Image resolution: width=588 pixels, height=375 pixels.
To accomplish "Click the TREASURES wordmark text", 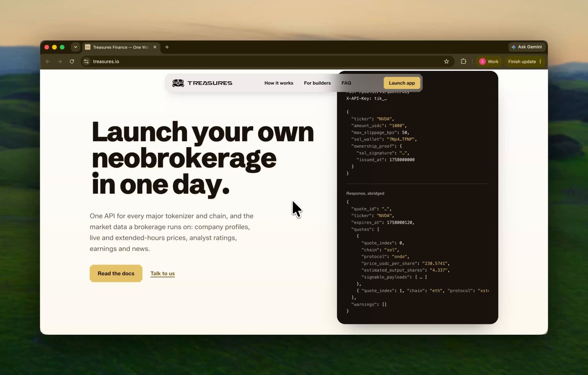I will click(210, 83).
